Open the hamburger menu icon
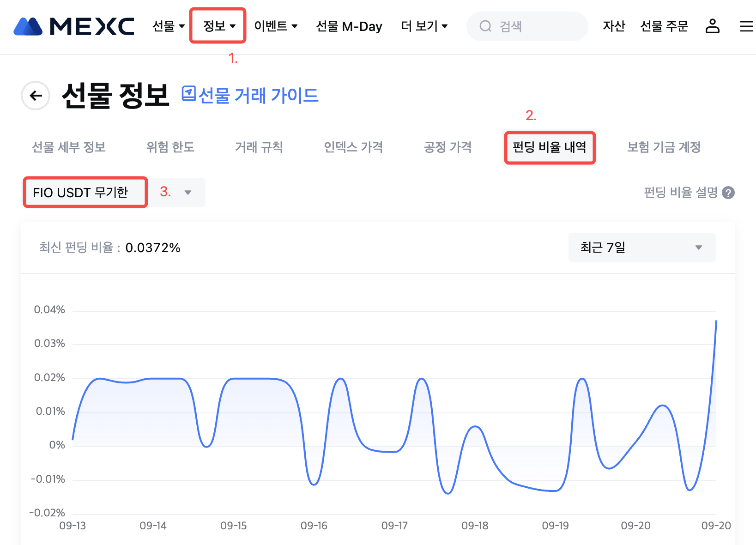 pyautogui.click(x=746, y=26)
